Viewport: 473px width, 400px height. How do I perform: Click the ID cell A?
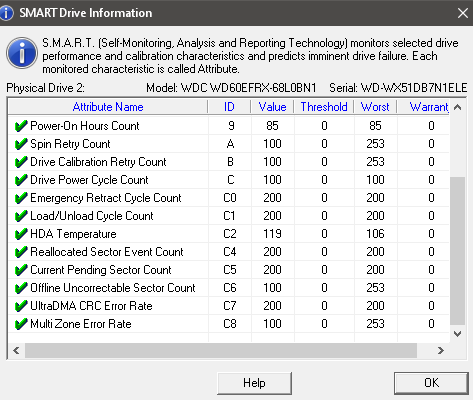[x=230, y=144]
